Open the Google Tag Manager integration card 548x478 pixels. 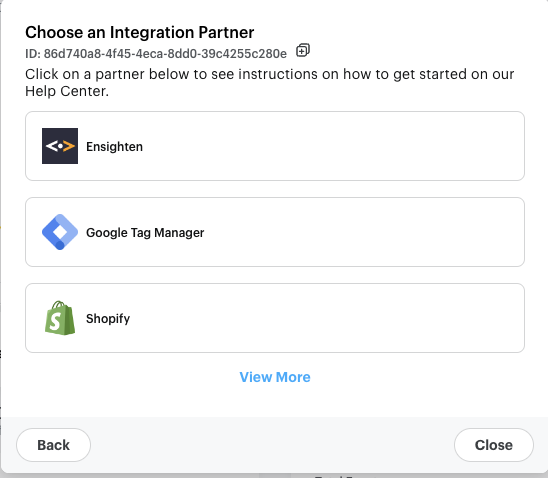tap(275, 232)
